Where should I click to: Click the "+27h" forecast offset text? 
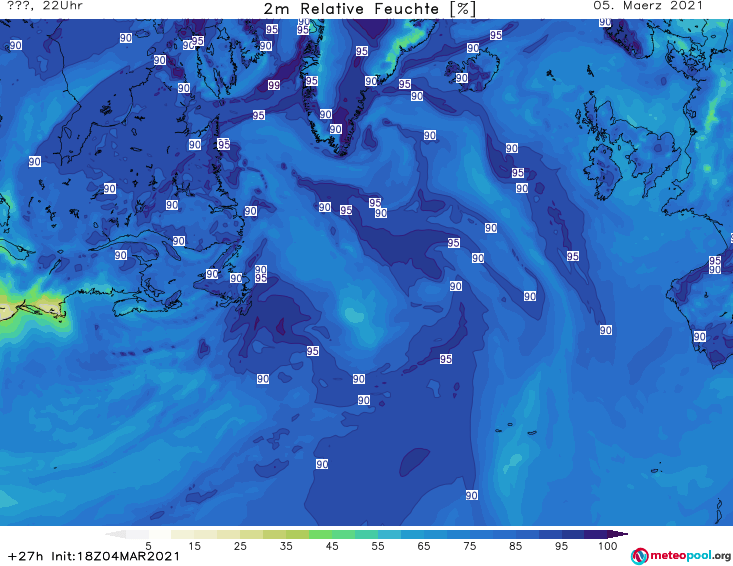coord(26,556)
